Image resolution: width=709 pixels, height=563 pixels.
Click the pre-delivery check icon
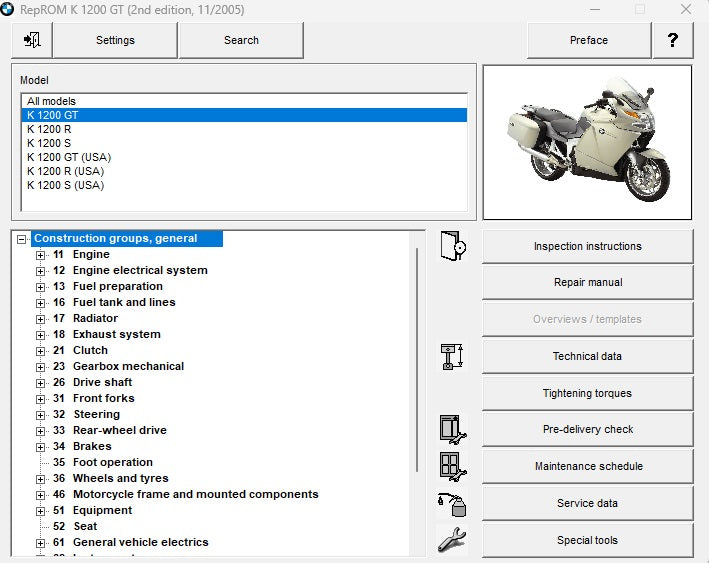(452, 430)
